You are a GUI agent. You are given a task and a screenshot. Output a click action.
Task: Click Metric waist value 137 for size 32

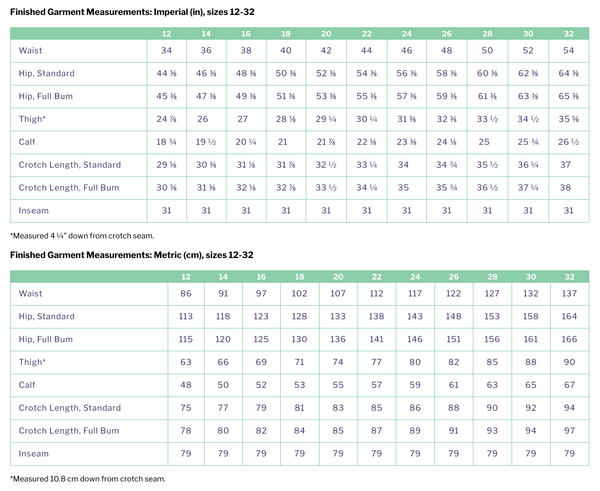coord(569,296)
